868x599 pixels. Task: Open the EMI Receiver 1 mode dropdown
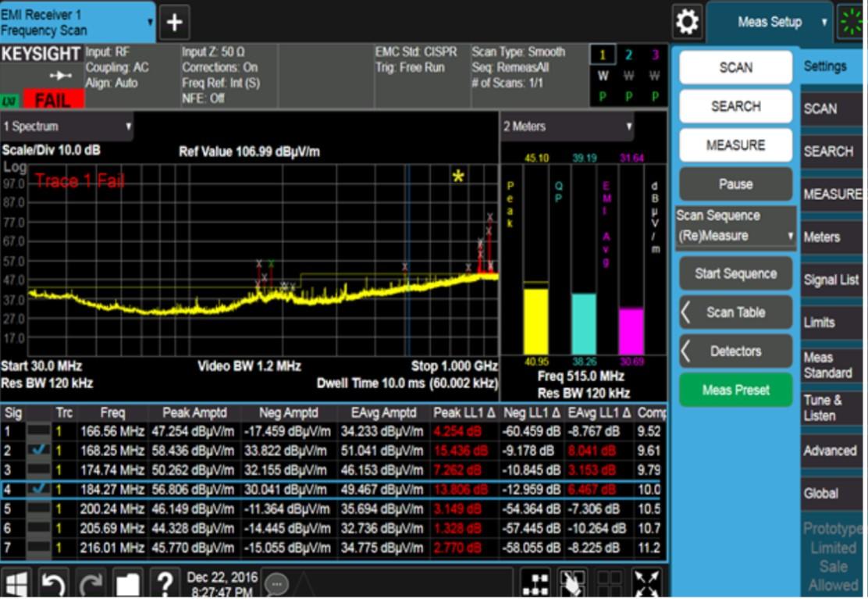tap(76, 23)
